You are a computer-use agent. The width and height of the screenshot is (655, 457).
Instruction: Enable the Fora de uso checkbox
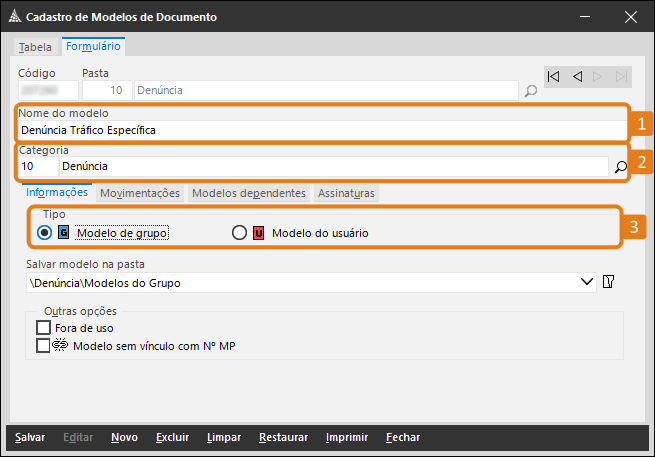coord(43,327)
